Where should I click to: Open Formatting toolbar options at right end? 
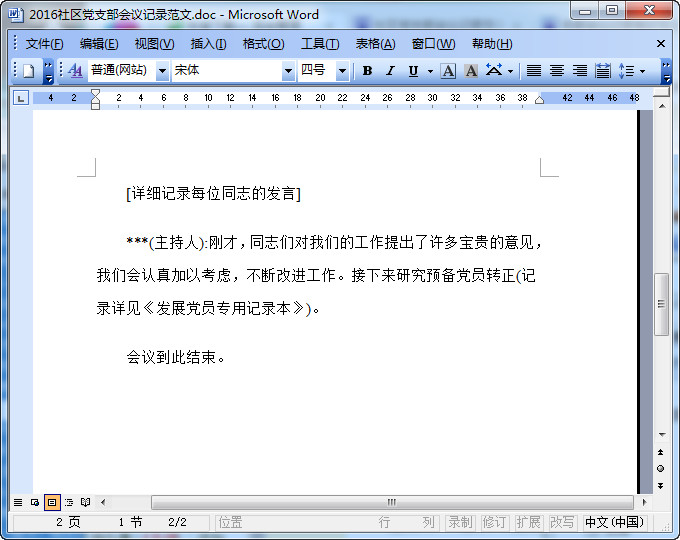(666, 72)
